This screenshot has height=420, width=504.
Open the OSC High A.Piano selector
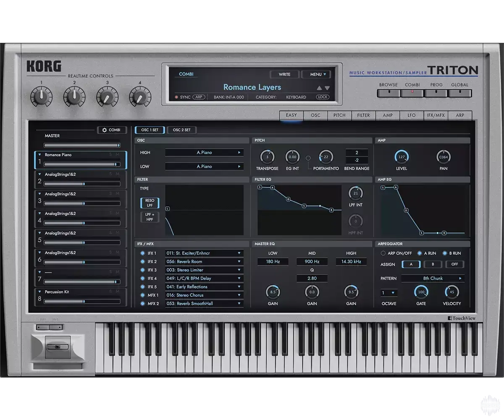pos(204,152)
